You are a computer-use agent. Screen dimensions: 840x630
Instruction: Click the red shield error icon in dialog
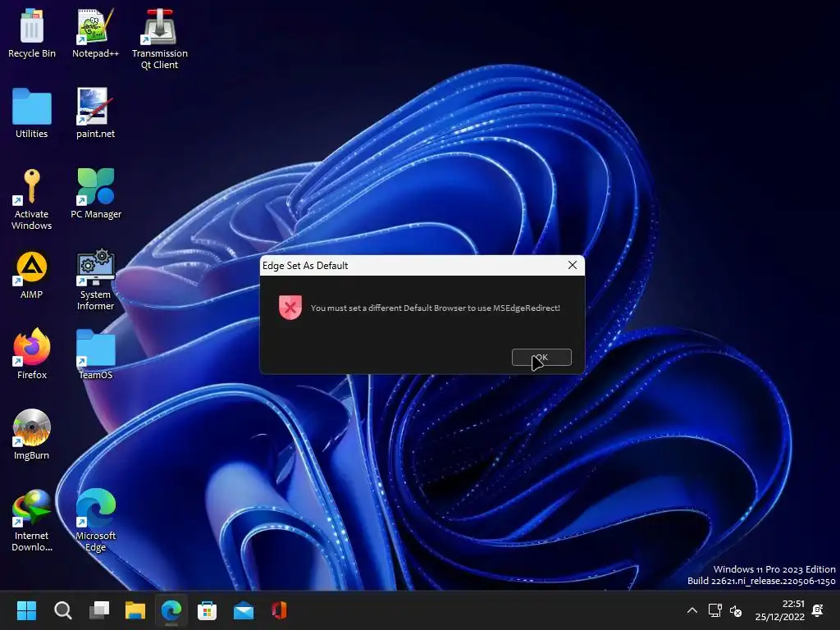(290, 308)
